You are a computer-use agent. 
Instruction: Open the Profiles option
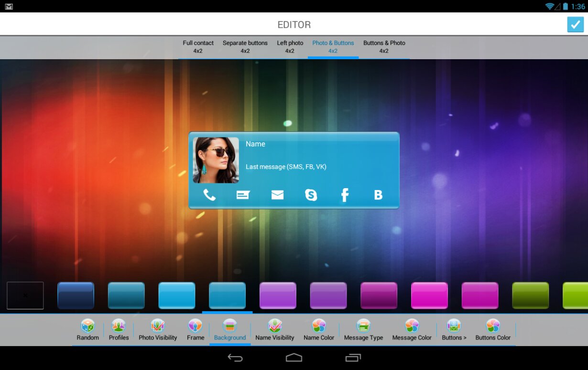pos(119,330)
